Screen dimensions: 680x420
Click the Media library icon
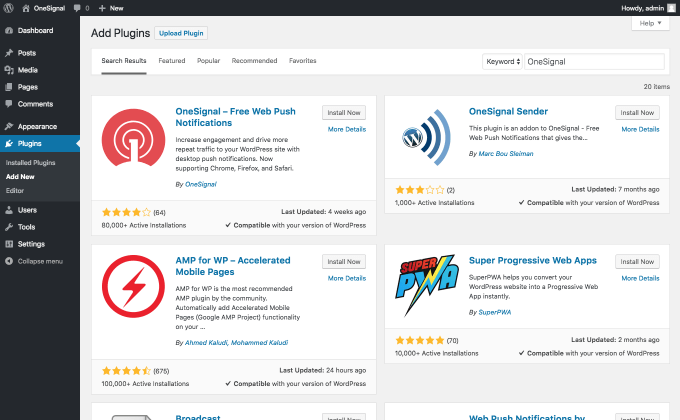click(9, 70)
